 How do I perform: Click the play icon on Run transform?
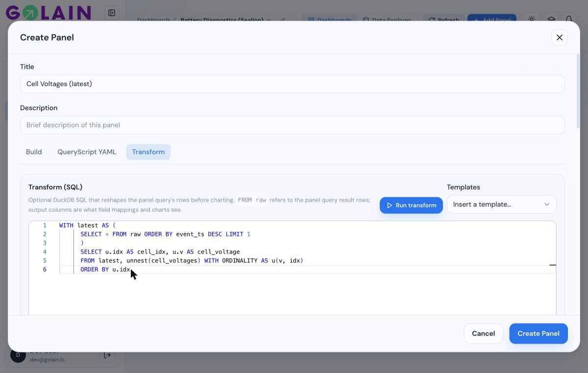click(390, 205)
